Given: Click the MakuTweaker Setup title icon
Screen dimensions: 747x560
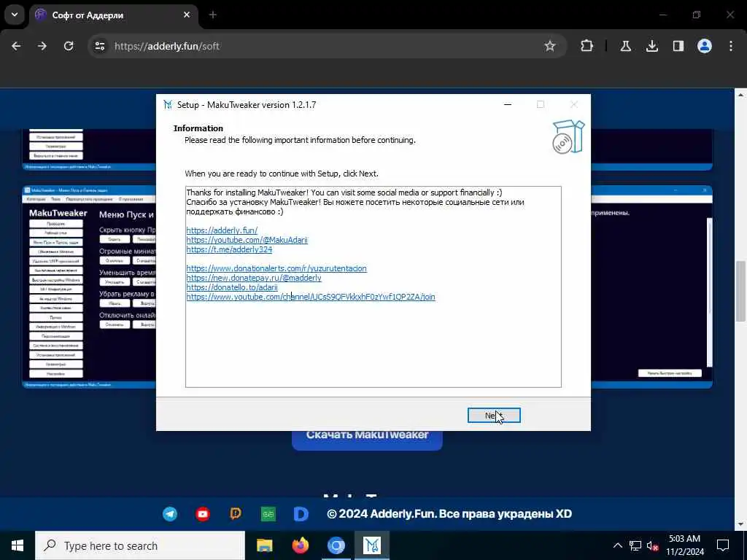Looking at the screenshot, I should click(x=168, y=105).
